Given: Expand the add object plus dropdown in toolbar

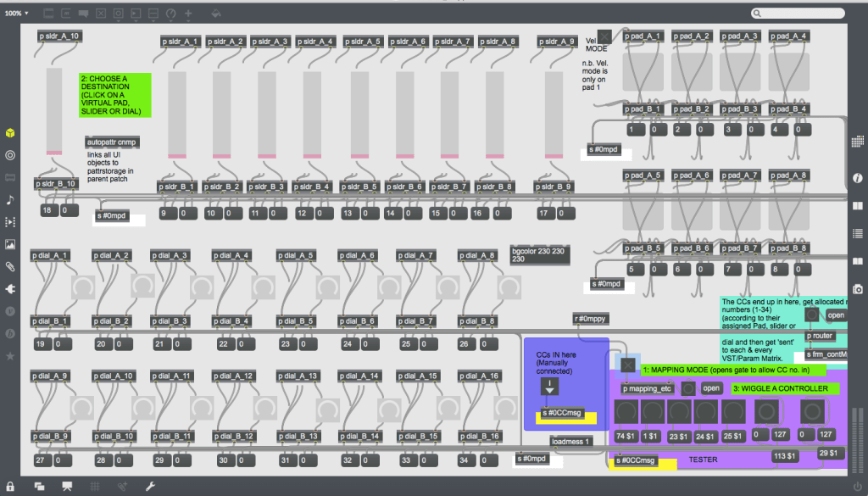Looking at the screenshot, I should [x=188, y=14].
